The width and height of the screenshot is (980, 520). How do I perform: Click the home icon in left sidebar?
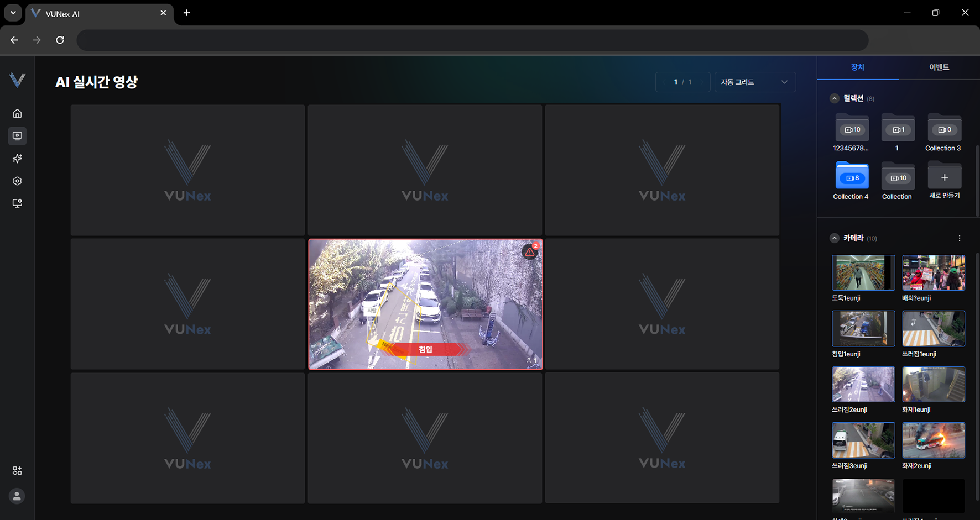(x=17, y=114)
